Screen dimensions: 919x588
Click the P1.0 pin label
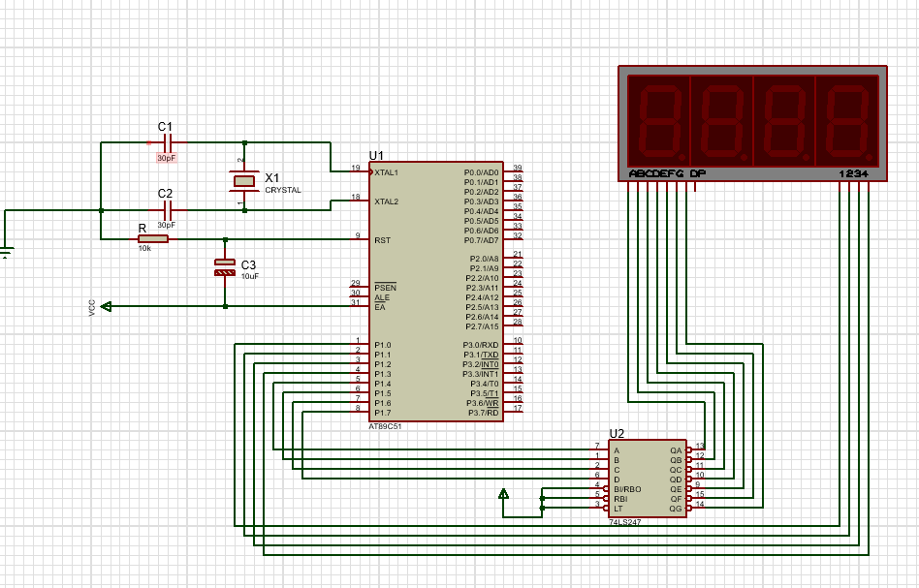(383, 346)
